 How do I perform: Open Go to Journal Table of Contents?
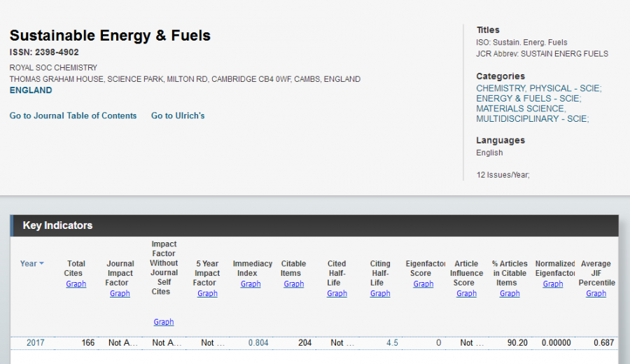(73, 115)
